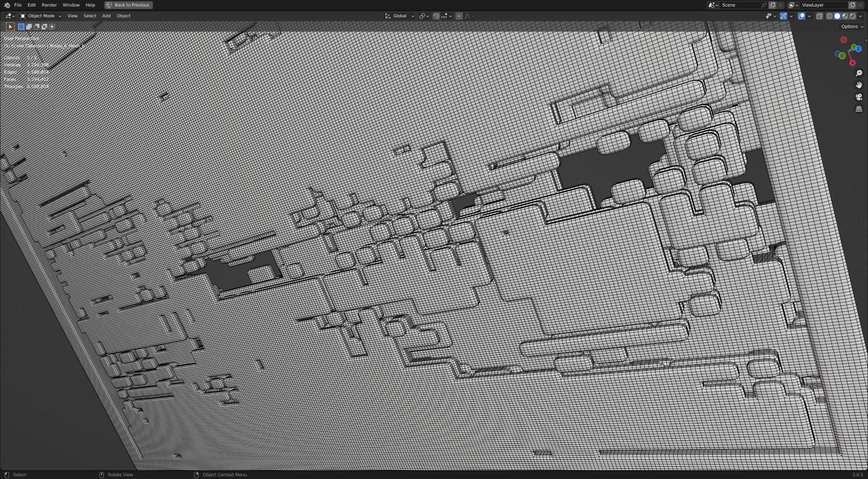Open the proportional editing falloff dropdown
The width and height of the screenshot is (868, 479).
click(469, 16)
